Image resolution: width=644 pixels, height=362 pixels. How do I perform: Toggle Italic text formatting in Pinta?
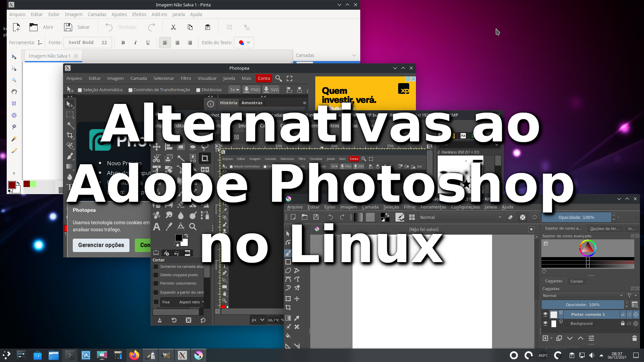click(x=135, y=43)
